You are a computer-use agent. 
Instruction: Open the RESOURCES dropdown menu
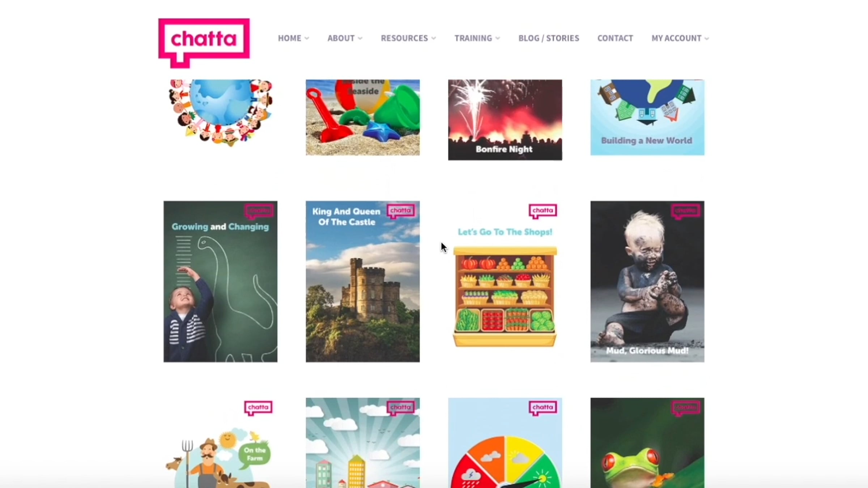pos(408,38)
